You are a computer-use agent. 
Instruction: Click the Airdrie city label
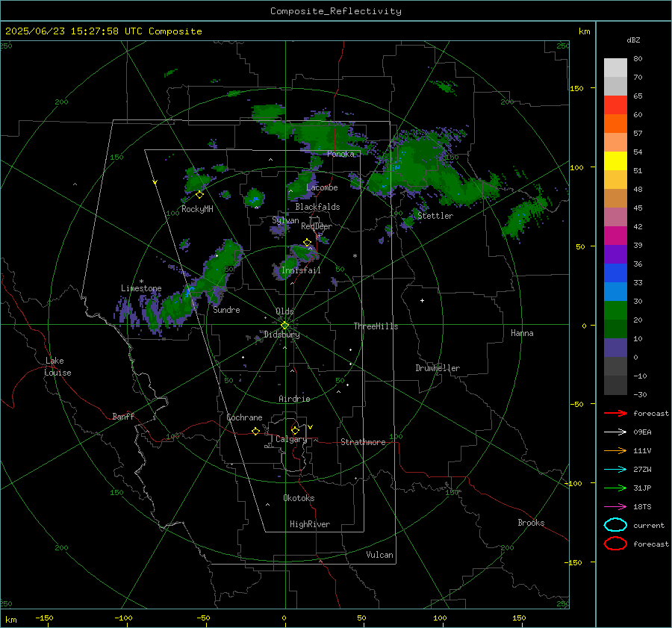(294, 399)
